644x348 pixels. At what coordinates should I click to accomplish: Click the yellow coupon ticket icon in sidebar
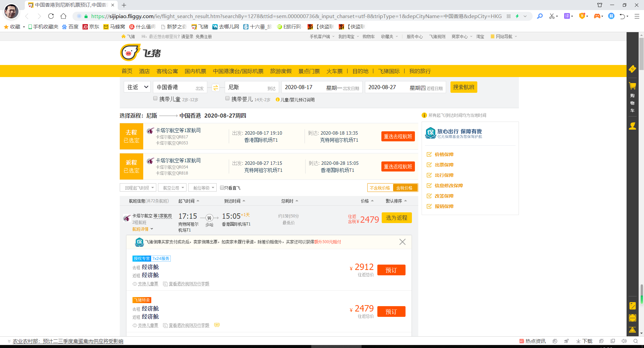point(633,69)
